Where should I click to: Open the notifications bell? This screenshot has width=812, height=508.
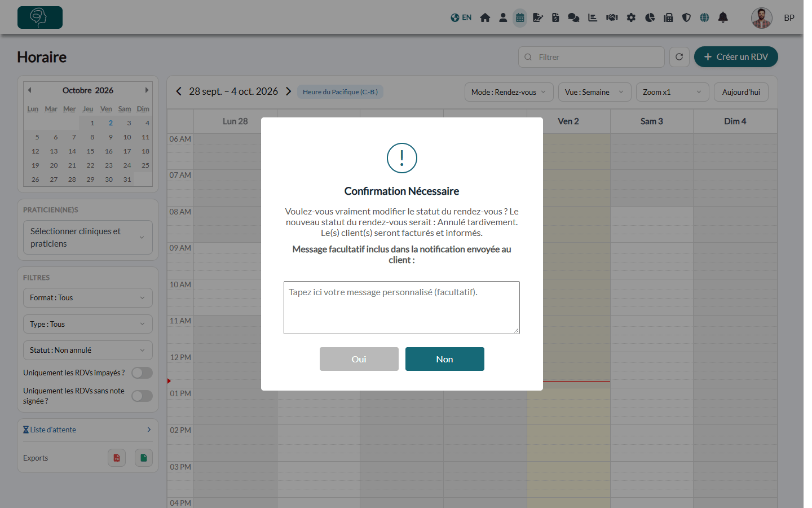point(723,17)
